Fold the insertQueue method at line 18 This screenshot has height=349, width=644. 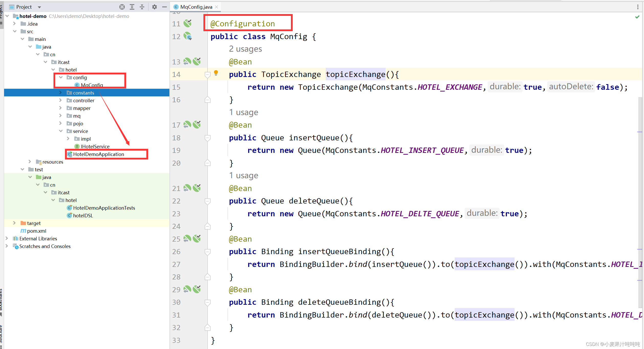point(208,138)
